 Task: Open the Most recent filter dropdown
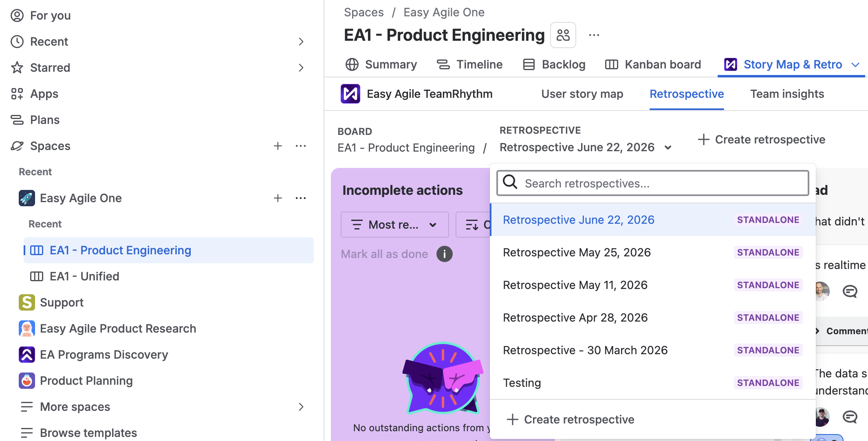click(394, 225)
